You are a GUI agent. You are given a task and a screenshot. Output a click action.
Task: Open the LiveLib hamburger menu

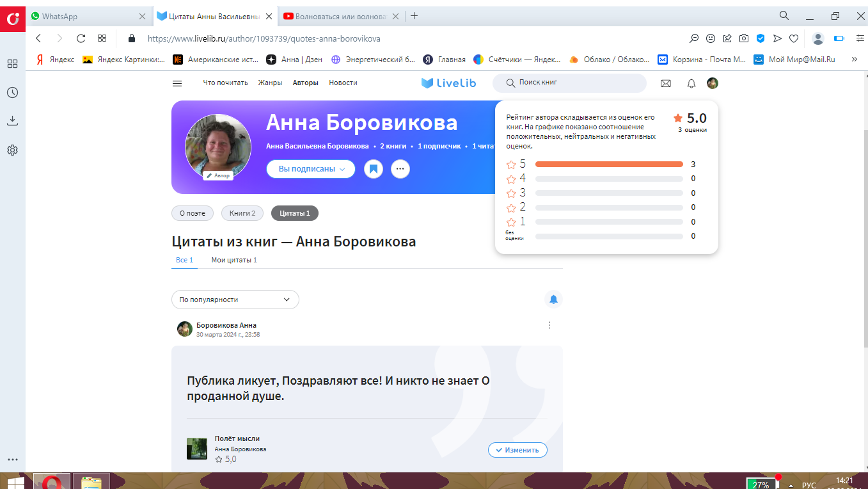coord(177,83)
